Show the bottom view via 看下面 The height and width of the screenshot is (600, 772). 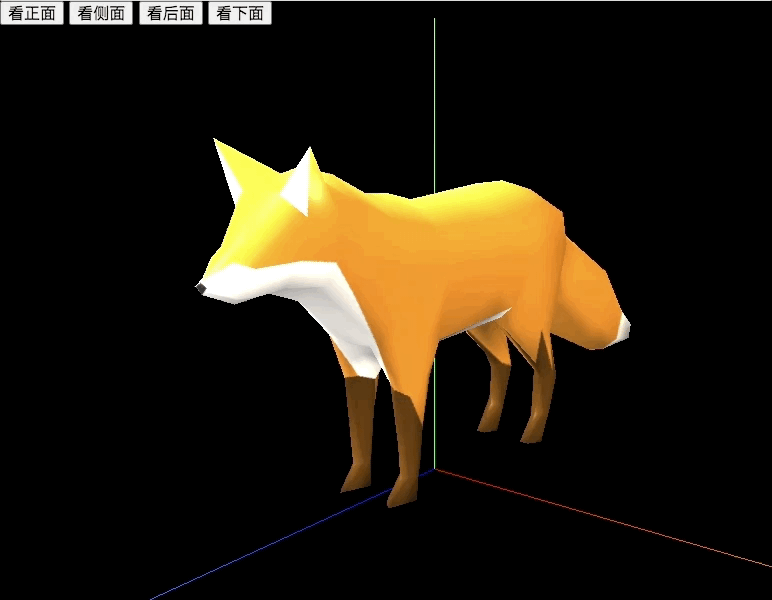240,13
